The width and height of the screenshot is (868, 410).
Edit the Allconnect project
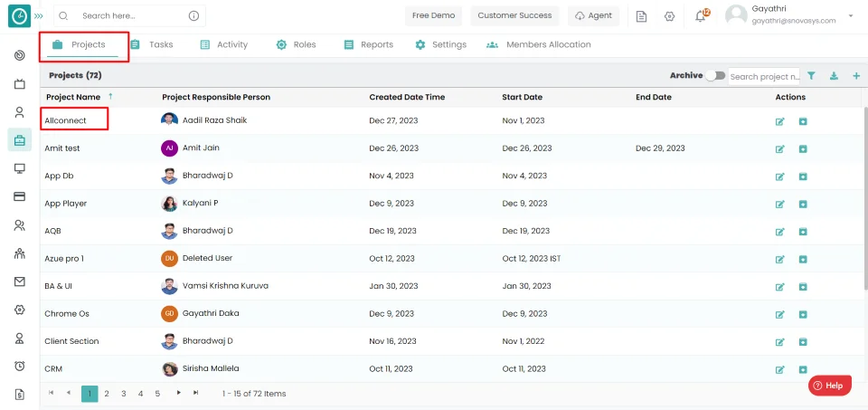pyautogui.click(x=780, y=121)
